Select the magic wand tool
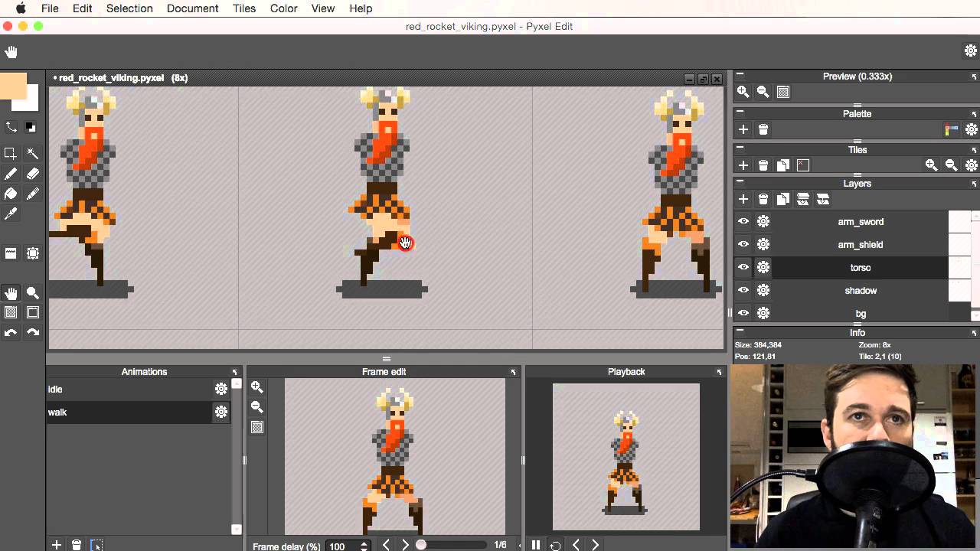This screenshot has height=551, width=980. [33, 153]
